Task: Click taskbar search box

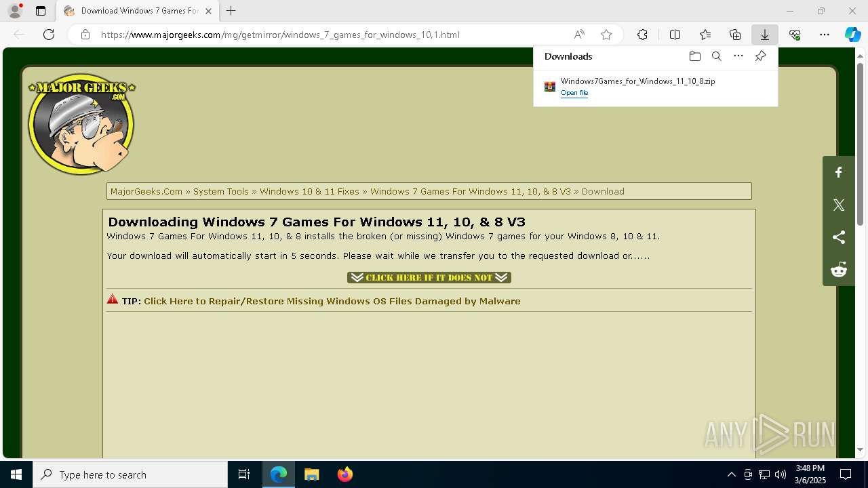Action: [x=130, y=474]
